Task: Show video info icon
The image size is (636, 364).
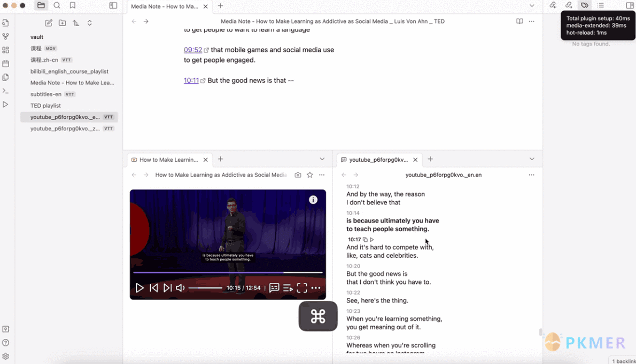Action: 313,200
